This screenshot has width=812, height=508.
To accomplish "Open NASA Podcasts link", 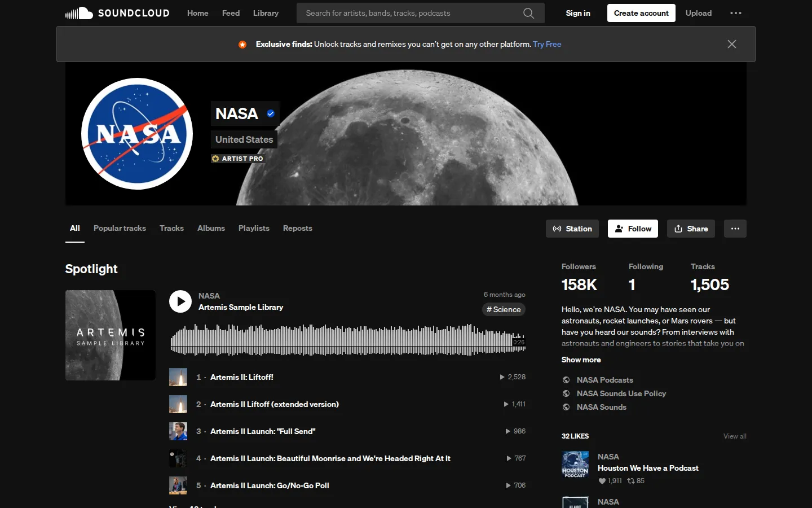I will [x=605, y=380].
